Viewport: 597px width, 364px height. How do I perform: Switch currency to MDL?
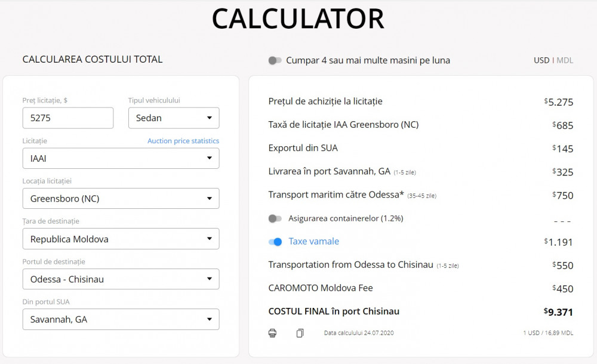(x=565, y=60)
